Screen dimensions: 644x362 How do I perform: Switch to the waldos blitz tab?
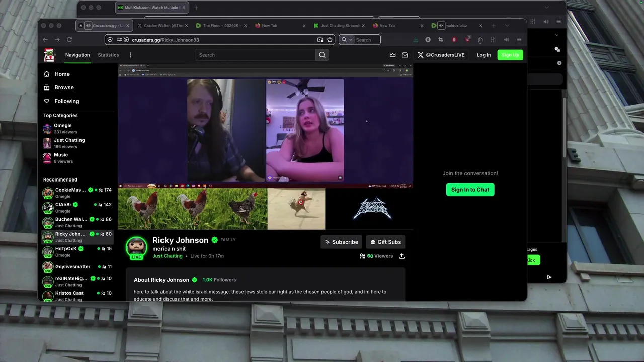(x=458, y=26)
